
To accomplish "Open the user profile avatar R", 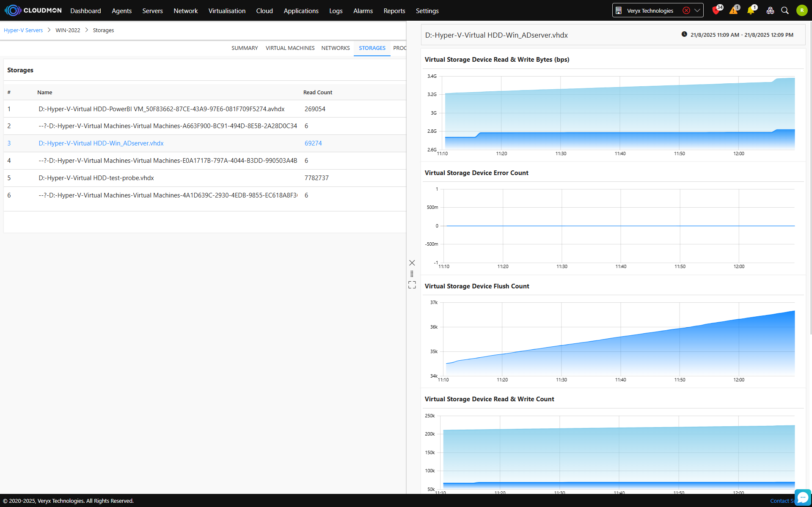I will click(801, 11).
